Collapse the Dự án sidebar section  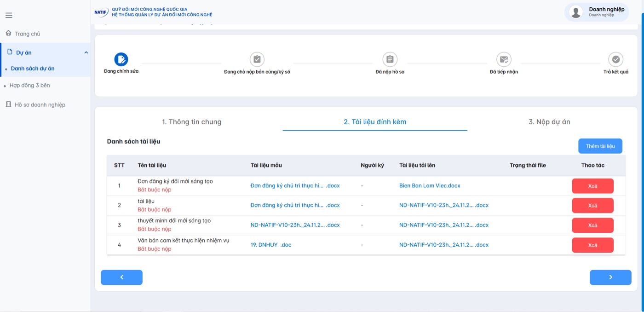coord(86,52)
